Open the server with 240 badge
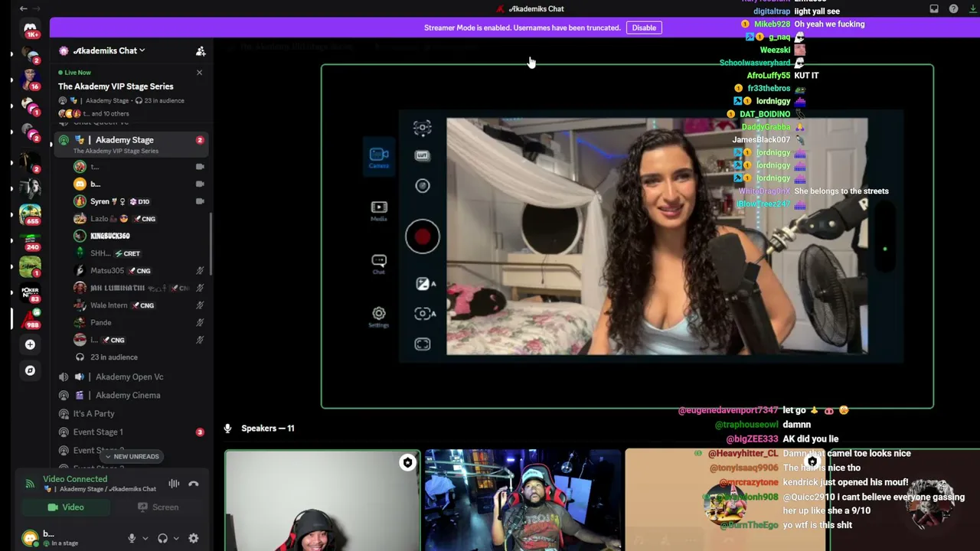Viewport: 980px width, 551px height. pyautogui.click(x=30, y=240)
